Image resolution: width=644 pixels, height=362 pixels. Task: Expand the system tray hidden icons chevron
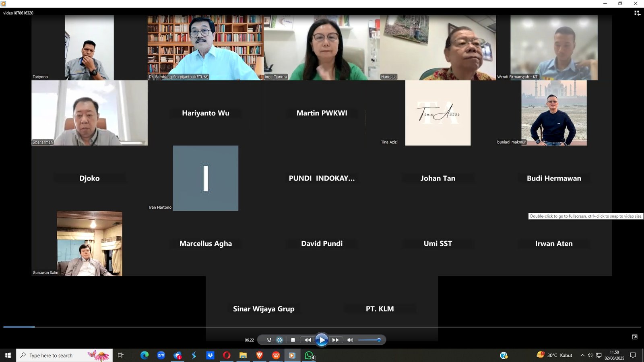pyautogui.click(x=582, y=355)
